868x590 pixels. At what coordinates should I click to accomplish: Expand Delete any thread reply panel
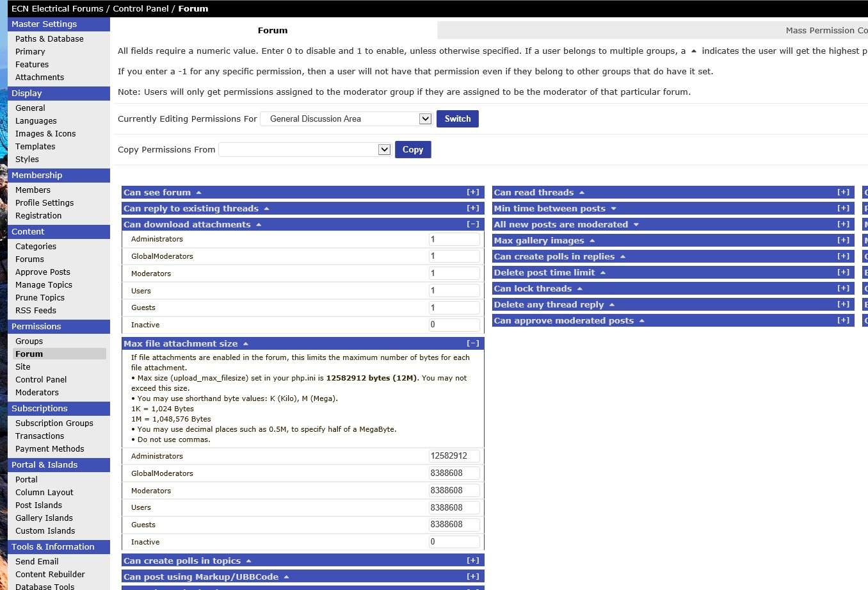(x=843, y=304)
